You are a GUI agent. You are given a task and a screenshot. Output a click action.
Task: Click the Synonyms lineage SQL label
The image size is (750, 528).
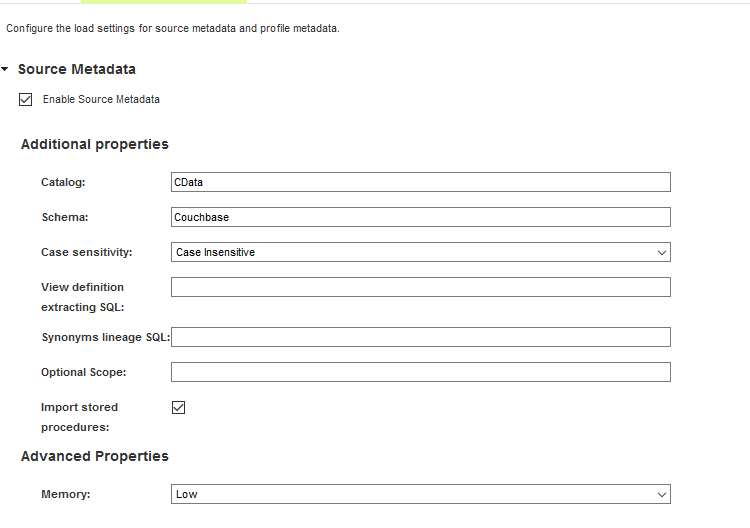coord(105,337)
